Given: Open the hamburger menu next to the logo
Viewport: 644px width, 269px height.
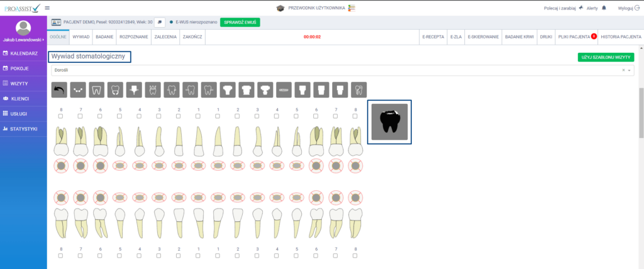Looking at the screenshot, I should [48, 8].
